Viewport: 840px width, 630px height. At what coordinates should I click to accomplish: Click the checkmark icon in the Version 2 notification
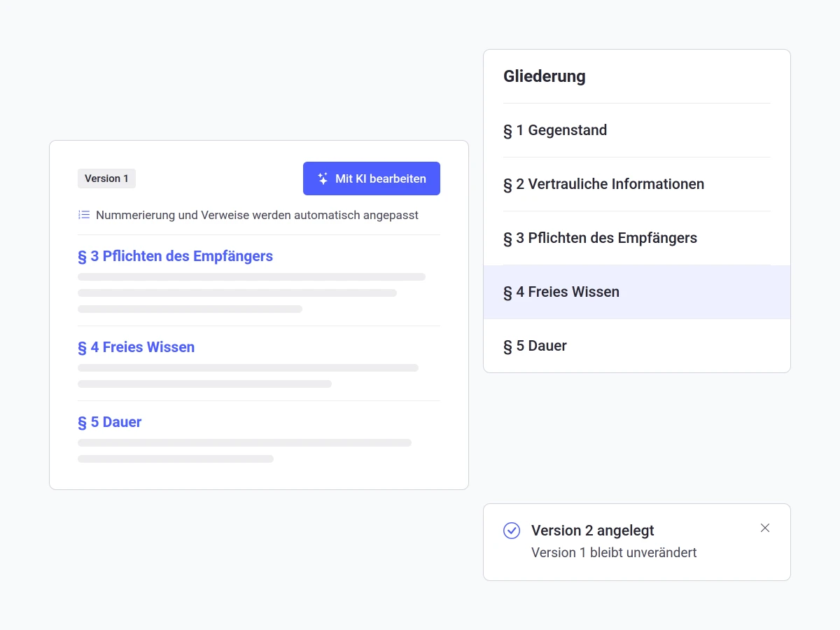coord(512,531)
